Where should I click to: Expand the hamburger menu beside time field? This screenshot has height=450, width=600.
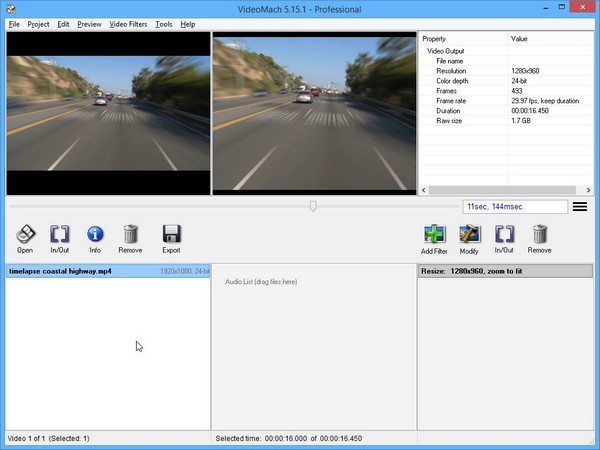579,207
